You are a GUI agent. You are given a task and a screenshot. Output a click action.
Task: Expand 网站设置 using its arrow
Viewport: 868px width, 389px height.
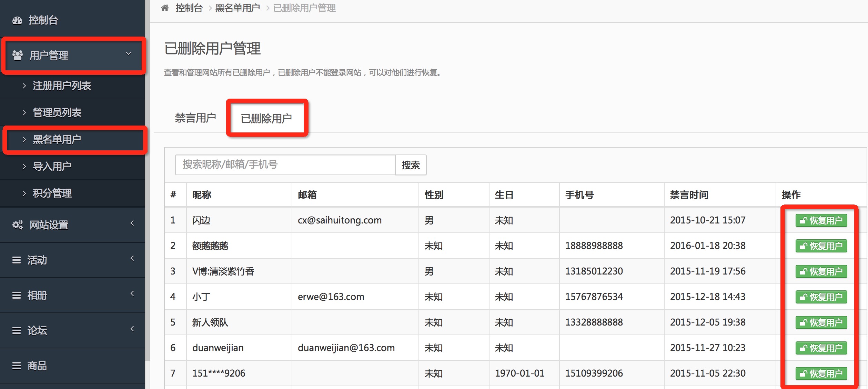[132, 223]
